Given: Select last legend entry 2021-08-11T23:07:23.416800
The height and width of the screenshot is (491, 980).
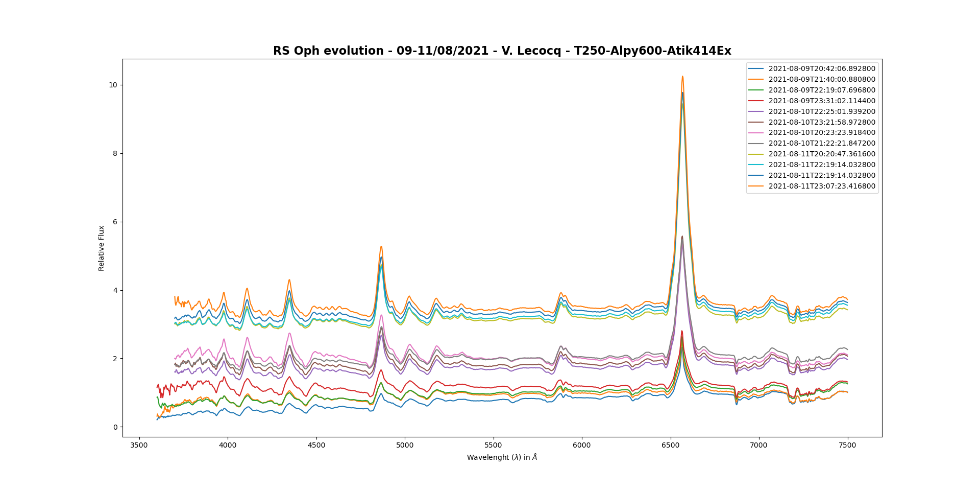Looking at the screenshot, I should tap(821, 186).
